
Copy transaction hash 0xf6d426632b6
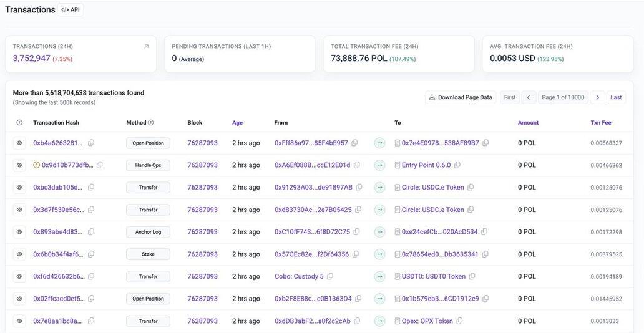tap(91, 276)
